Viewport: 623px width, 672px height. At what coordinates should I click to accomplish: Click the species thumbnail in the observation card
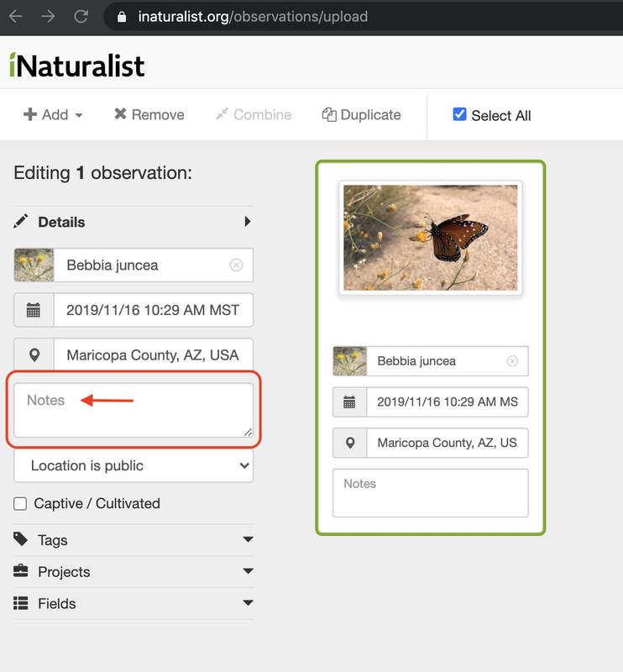[x=350, y=361]
